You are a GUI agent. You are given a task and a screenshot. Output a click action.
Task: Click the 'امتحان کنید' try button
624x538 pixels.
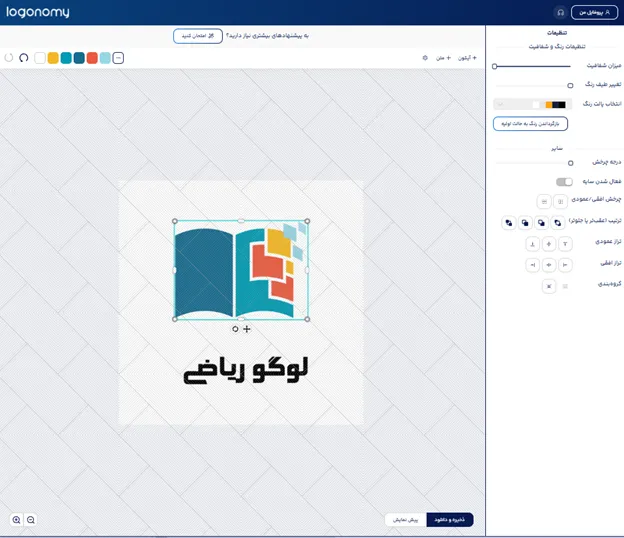coord(198,36)
